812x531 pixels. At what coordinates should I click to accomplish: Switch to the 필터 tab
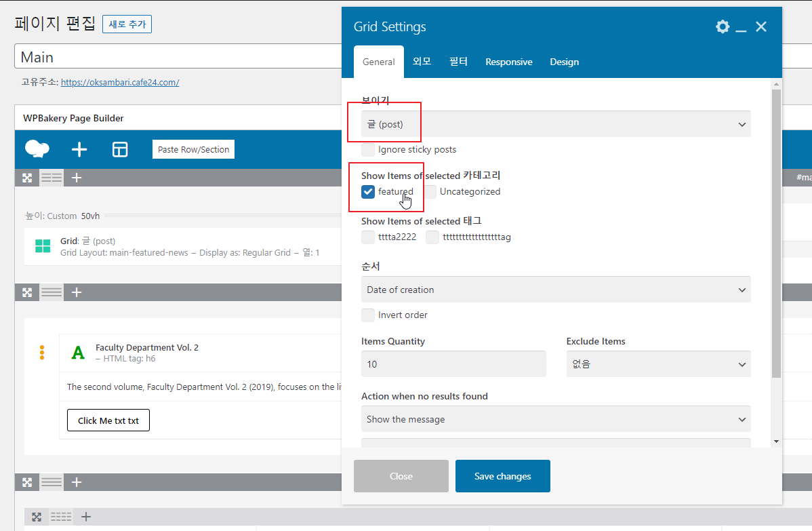click(458, 62)
